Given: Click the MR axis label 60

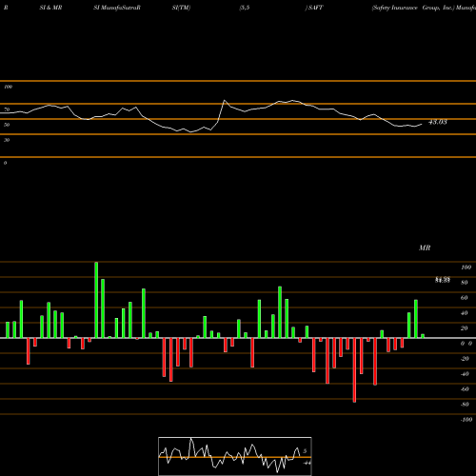Looking at the screenshot, I should (x=465, y=298).
